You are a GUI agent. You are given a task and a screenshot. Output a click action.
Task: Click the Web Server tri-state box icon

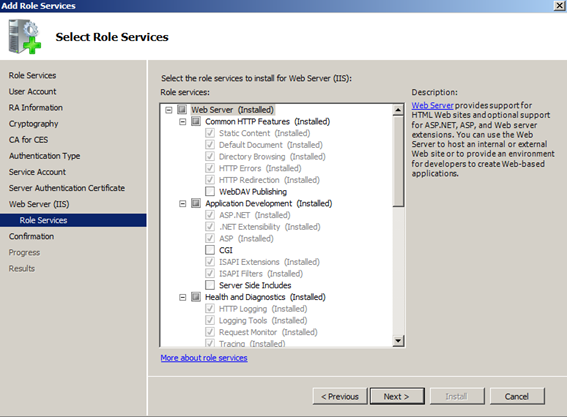point(182,110)
